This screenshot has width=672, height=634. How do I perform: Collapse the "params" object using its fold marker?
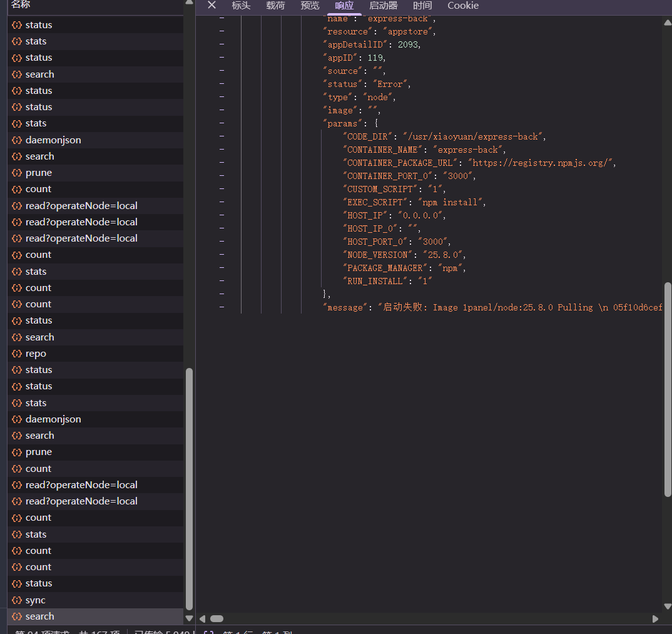(222, 123)
